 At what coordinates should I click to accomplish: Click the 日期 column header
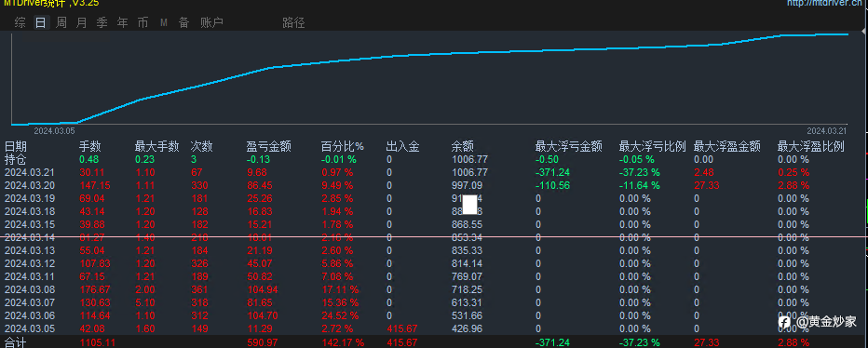pyautogui.click(x=16, y=147)
